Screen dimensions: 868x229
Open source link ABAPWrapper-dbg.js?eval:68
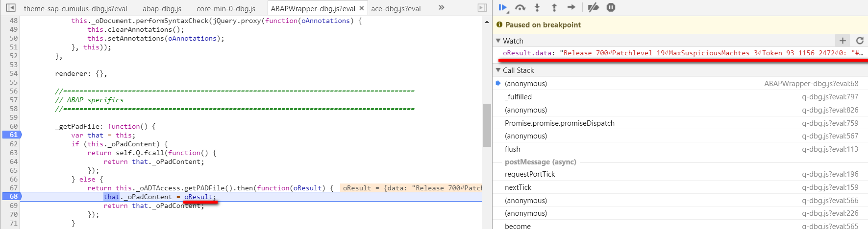811,84
